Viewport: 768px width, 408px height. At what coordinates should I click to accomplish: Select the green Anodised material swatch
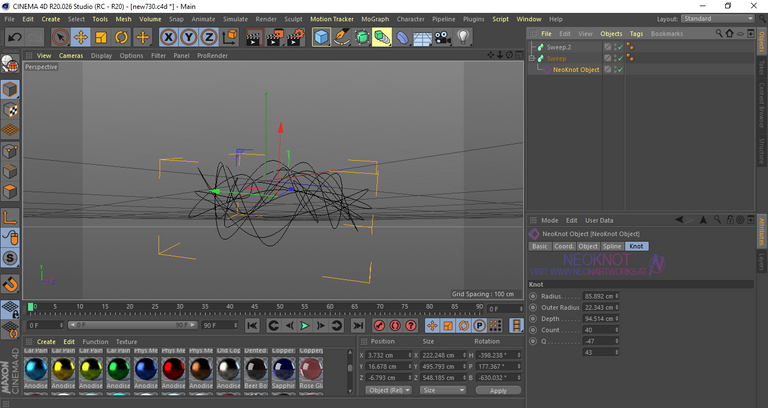tap(119, 369)
